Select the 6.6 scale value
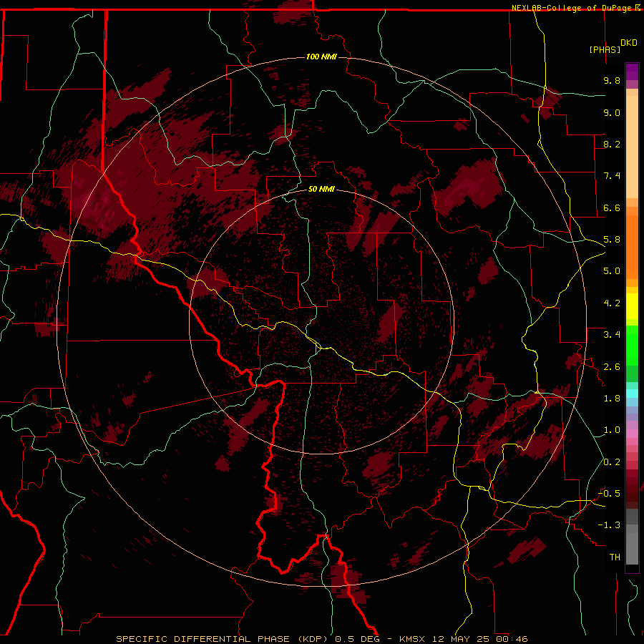644x644 pixels. (612, 208)
